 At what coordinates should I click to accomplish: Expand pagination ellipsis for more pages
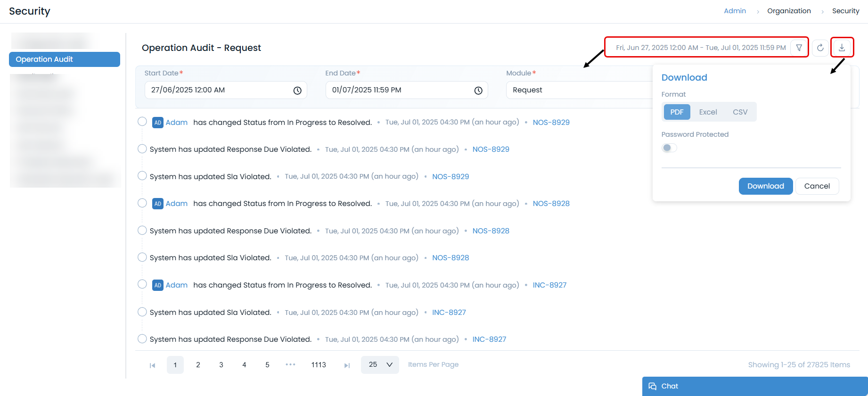coord(290,365)
